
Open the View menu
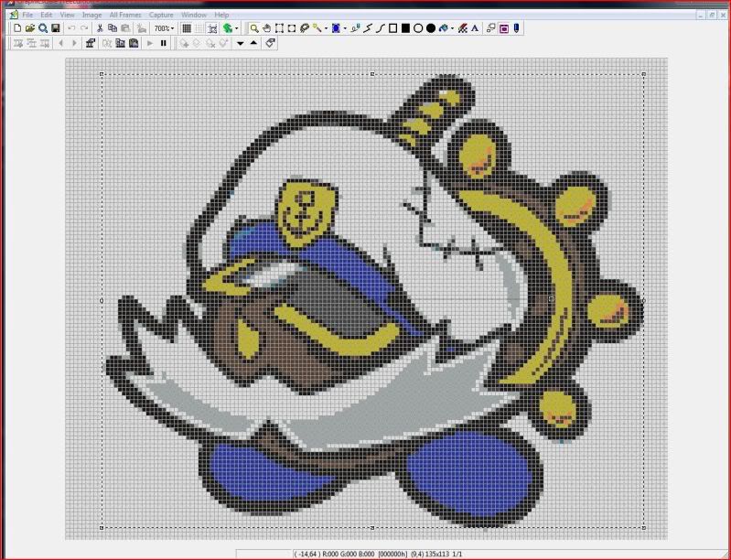pyautogui.click(x=67, y=15)
